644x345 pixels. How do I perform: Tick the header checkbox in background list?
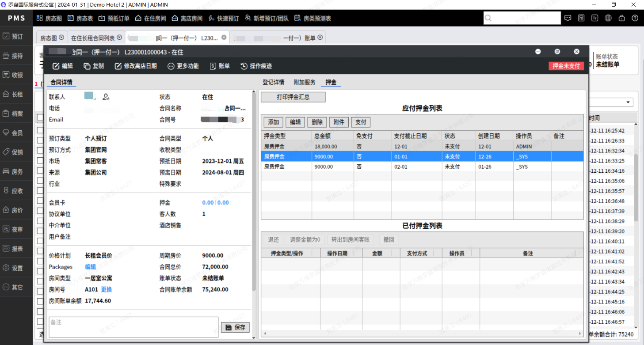coord(40,118)
